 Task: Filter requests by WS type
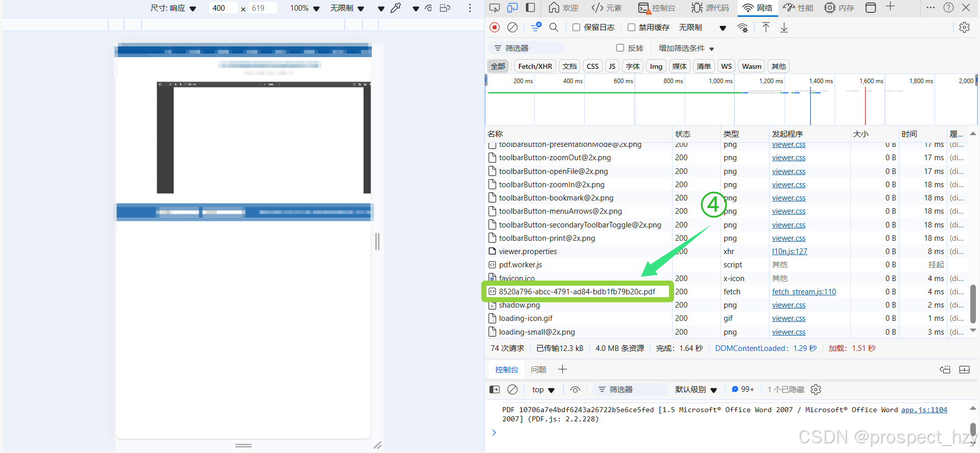(726, 66)
